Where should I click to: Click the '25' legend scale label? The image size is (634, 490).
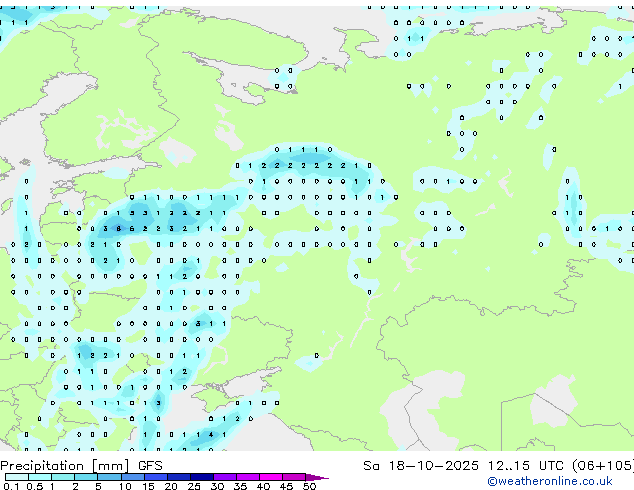point(194,486)
